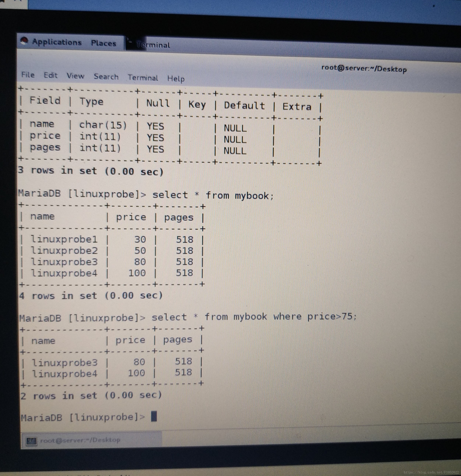The width and height of the screenshot is (461, 476).
Task: Open the Help menu
Action: [x=176, y=79]
